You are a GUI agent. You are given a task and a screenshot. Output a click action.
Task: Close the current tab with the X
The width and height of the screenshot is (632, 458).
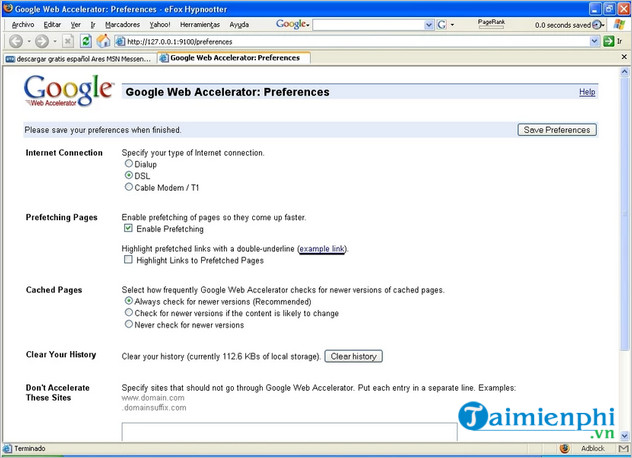point(624,57)
